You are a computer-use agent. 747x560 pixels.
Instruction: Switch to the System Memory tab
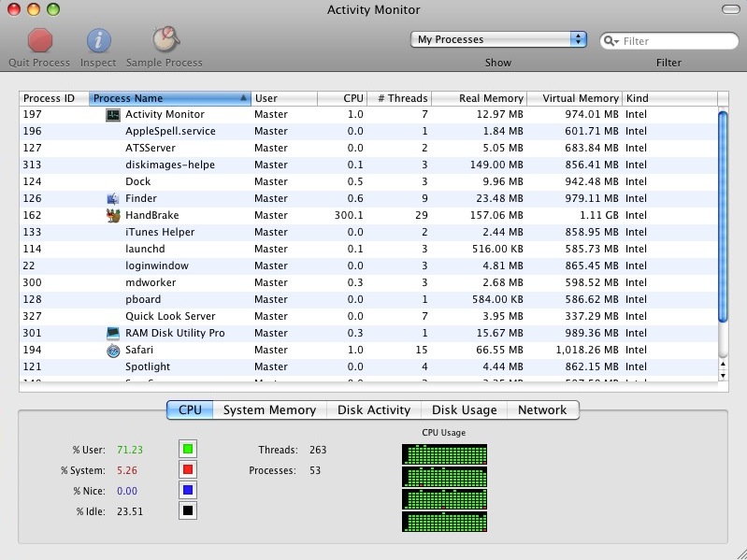pyautogui.click(x=269, y=409)
